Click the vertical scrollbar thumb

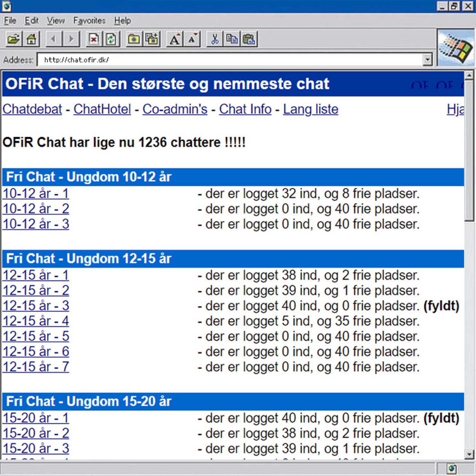click(x=469, y=151)
